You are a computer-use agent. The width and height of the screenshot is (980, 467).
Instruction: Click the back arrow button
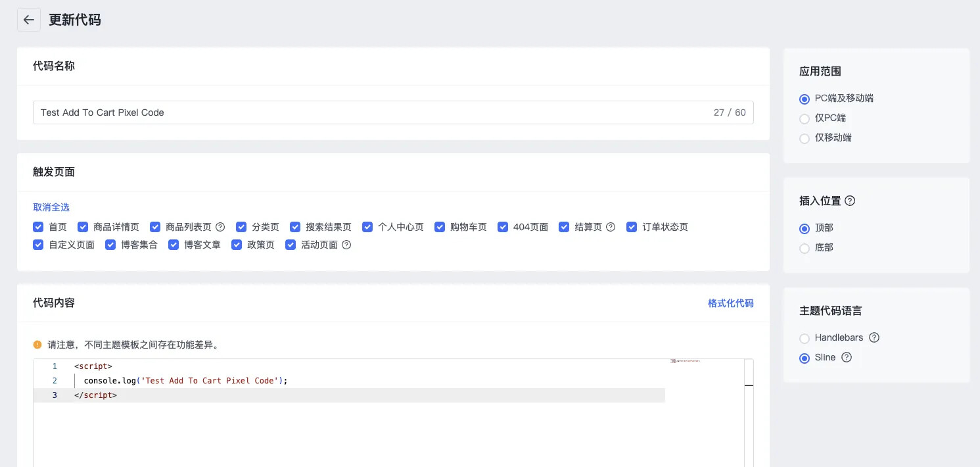pyautogui.click(x=28, y=20)
